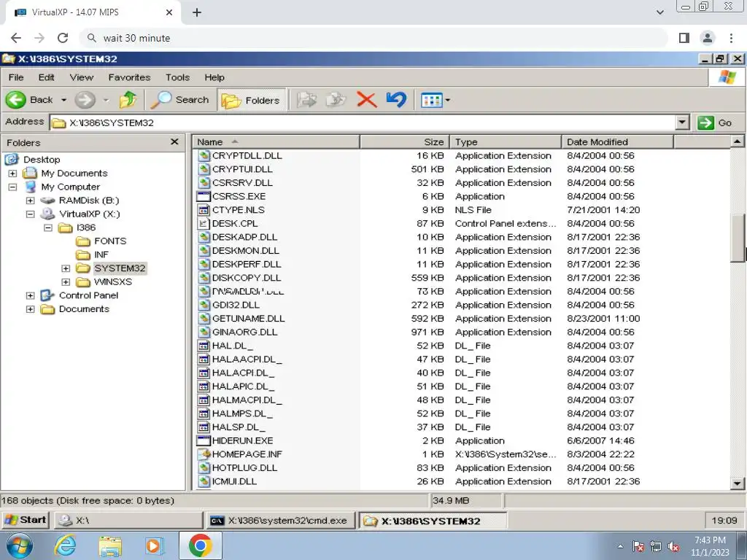The width and height of the screenshot is (747, 560).
Task: Select FONTS folder in tree
Action: click(110, 241)
